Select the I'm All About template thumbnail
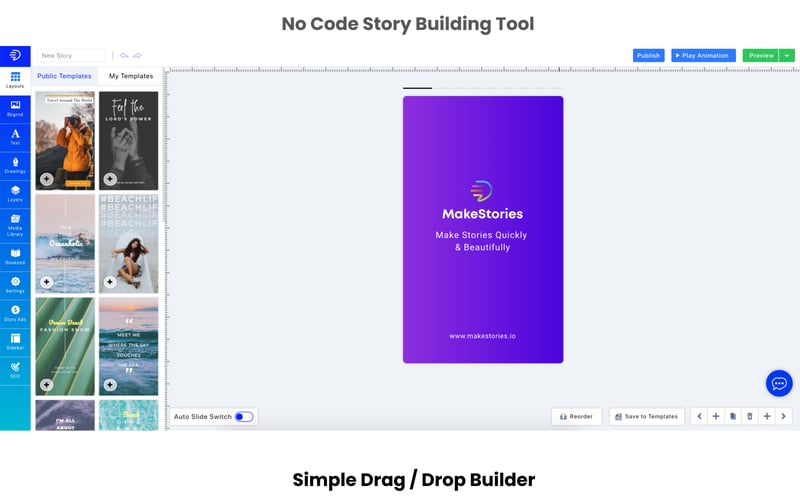This screenshot has width=800, height=500. point(65,415)
